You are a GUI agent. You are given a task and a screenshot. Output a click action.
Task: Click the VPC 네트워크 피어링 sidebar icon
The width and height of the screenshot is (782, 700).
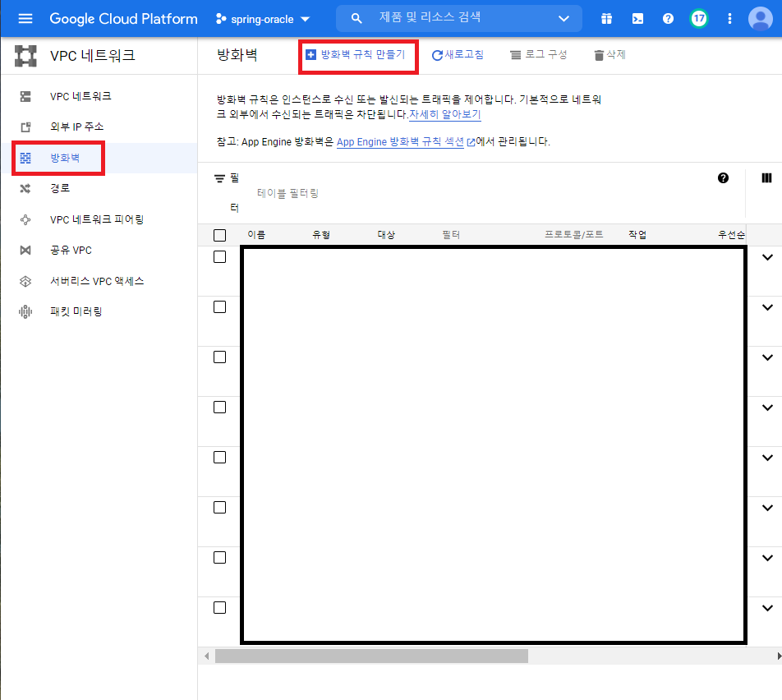pos(25,219)
